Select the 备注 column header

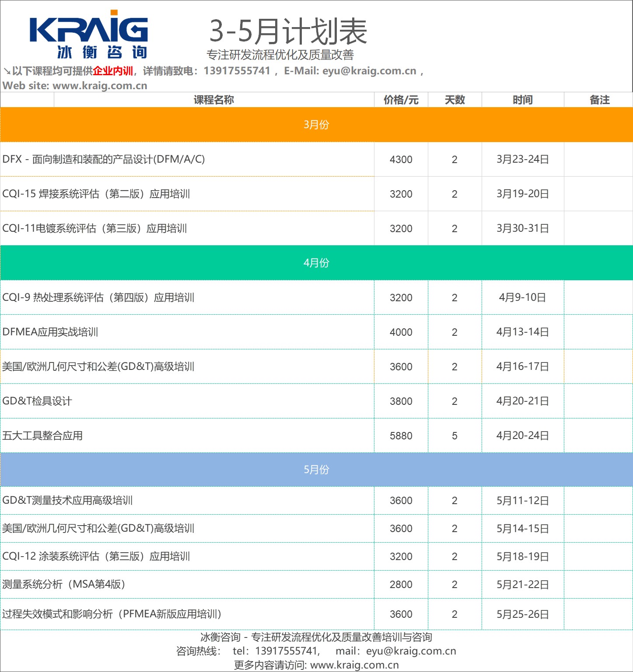[x=599, y=100]
